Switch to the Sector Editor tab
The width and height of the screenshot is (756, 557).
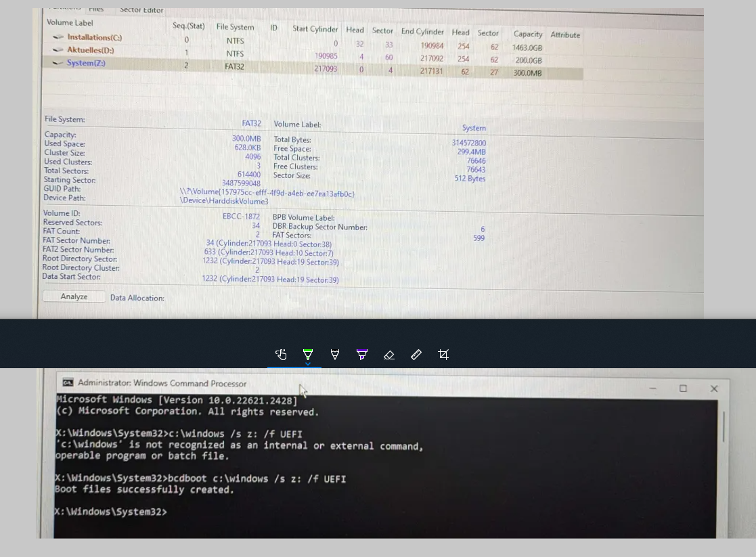(141, 10)
